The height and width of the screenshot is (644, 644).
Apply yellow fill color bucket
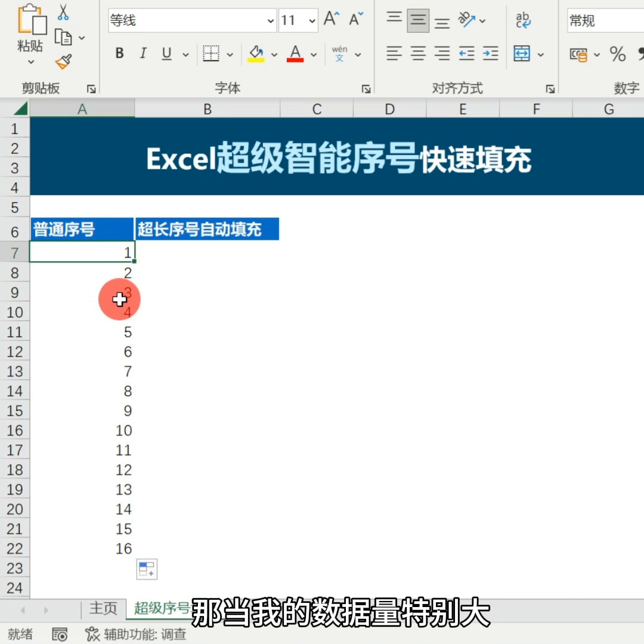tap(256, 54)
